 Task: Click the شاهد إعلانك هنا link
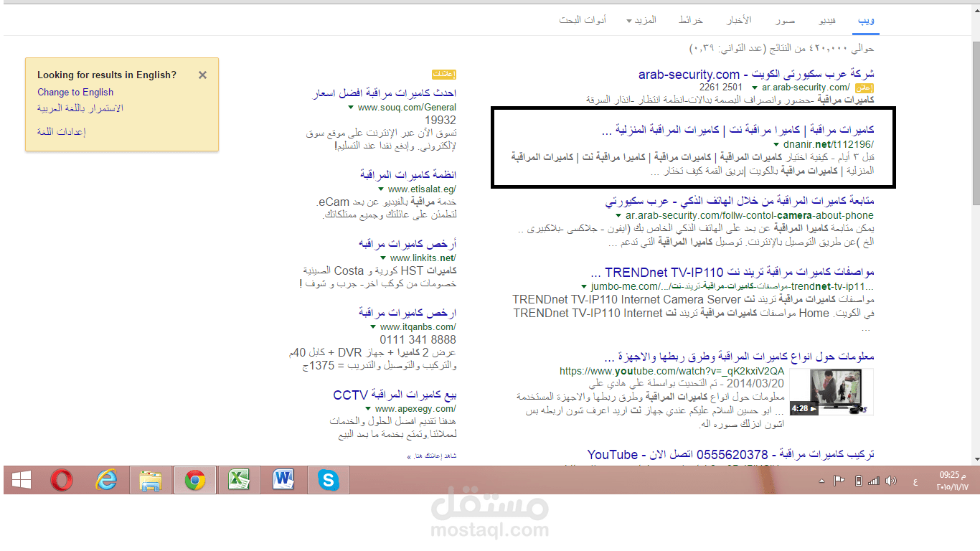pos(431,456)
